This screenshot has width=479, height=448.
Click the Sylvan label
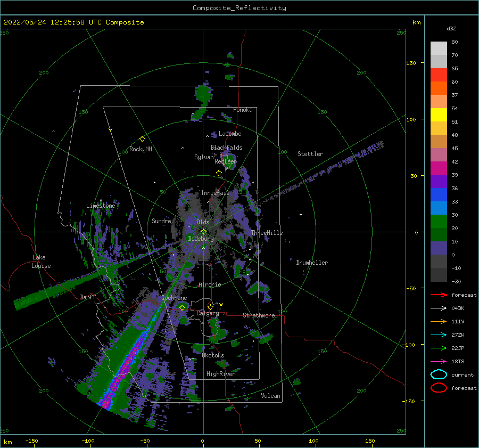[204, 157]
